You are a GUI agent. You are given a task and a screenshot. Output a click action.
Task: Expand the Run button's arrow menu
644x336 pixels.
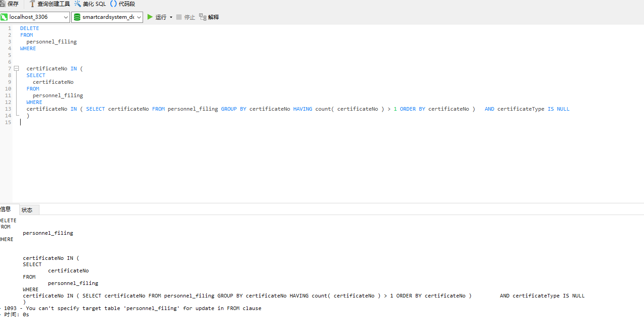point(171,17)
